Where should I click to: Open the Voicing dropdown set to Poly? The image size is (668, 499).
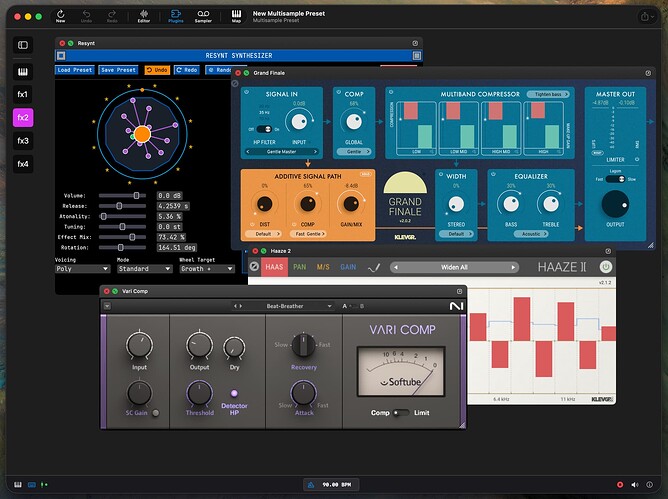tap(82, 269)
